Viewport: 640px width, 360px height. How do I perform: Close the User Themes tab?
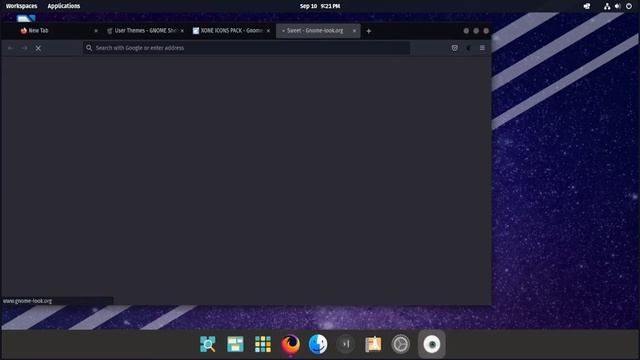(x=182, y=31)
